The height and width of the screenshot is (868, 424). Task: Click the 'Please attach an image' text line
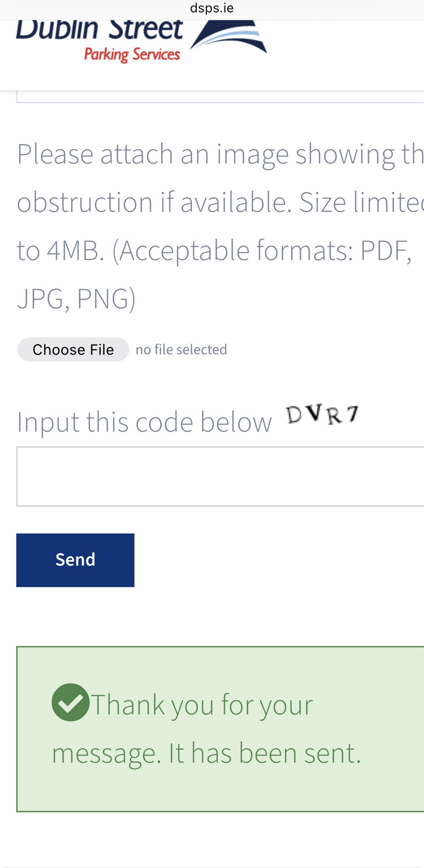220,154
